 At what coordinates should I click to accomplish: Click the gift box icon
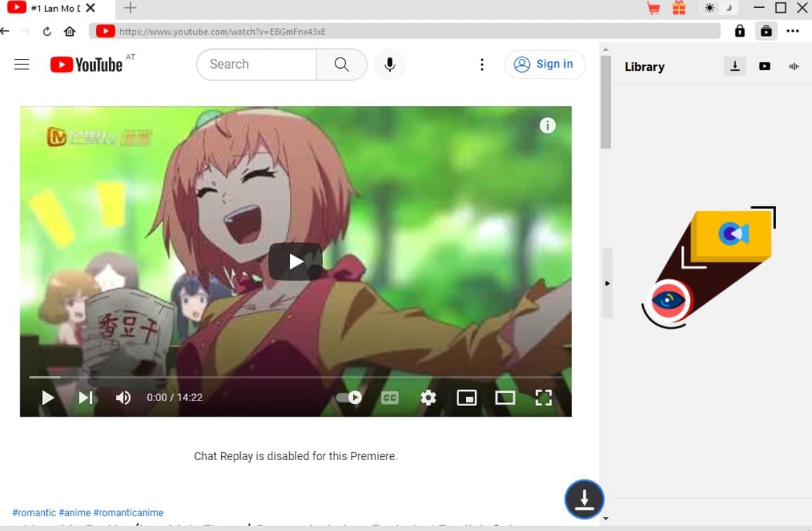(x=678, y=8)
